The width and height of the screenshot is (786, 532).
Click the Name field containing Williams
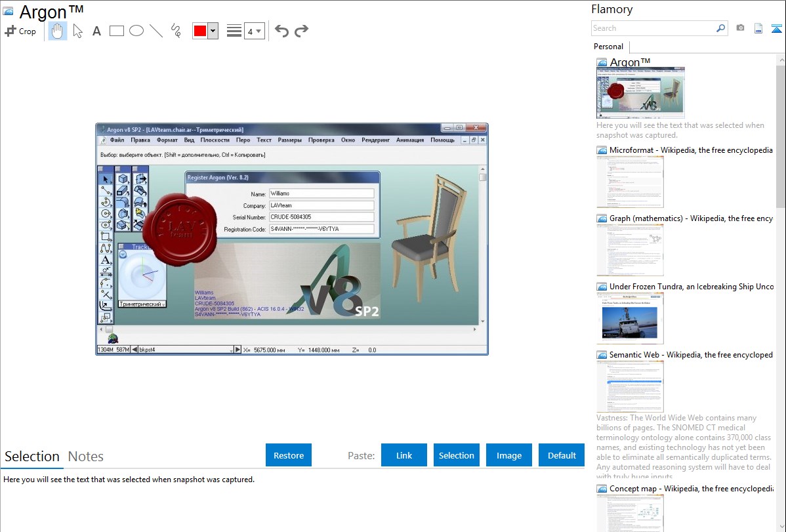tap(321, 194)
